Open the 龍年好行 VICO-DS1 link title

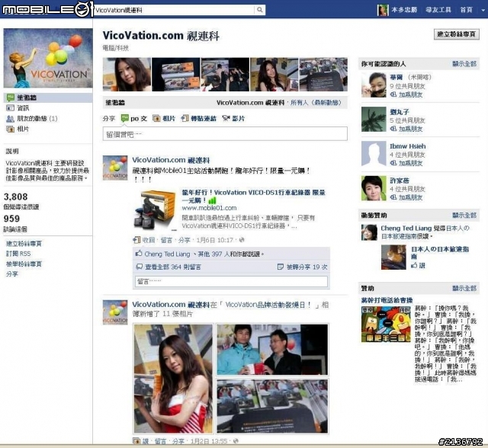[253, 196]
